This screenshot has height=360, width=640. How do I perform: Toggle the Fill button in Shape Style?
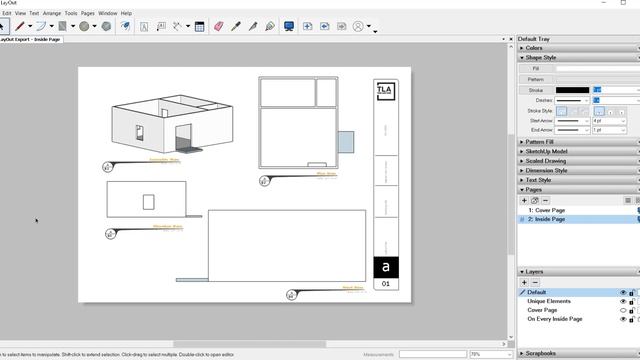(536, 69)
